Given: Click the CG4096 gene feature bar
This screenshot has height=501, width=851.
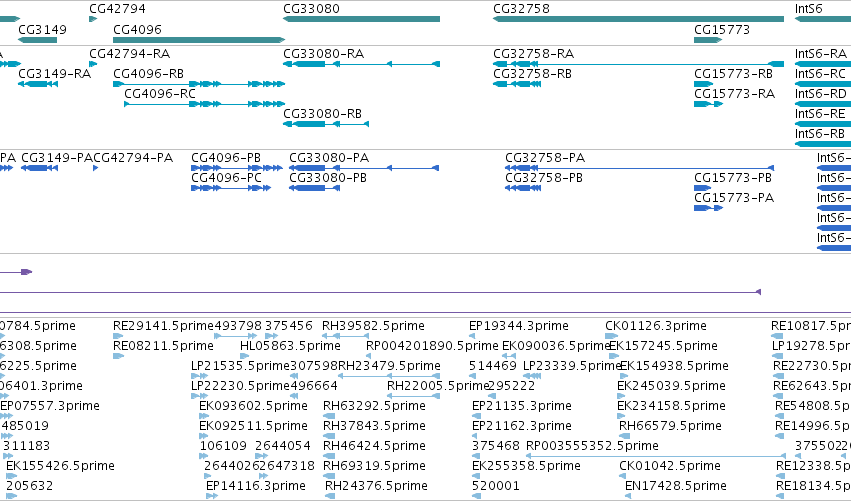Looking at the screenshot, I should (x=199, y=40).
